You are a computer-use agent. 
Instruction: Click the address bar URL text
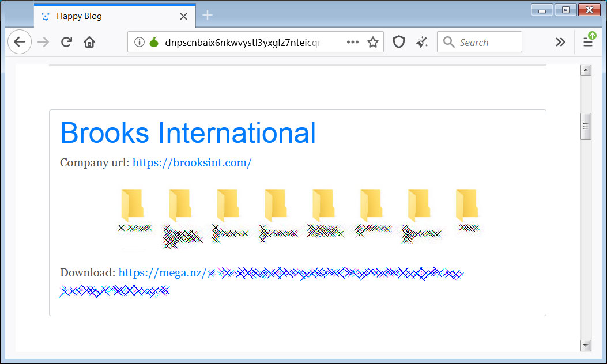[x=242, y=42]
